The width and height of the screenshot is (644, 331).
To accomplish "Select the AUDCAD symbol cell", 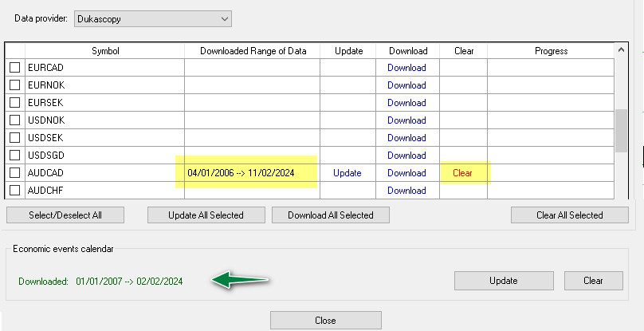I will [104, 173].
